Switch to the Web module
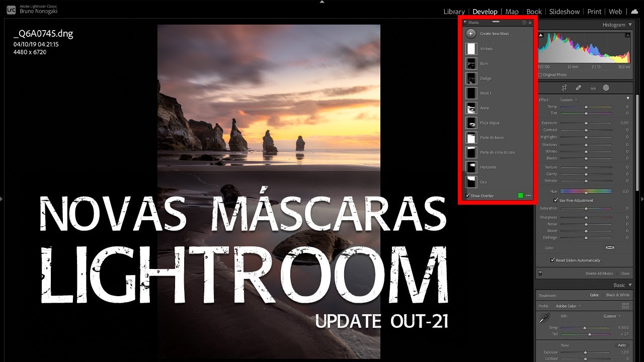Image resolution: width=644 pixels, height=362 pixels. point(615,12)
